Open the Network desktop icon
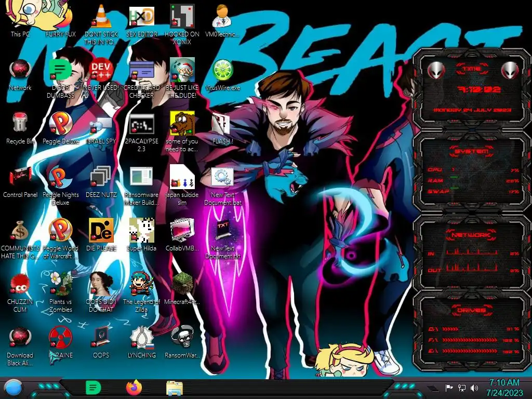Viewport: 532px width, 399px height. point(20,75)
